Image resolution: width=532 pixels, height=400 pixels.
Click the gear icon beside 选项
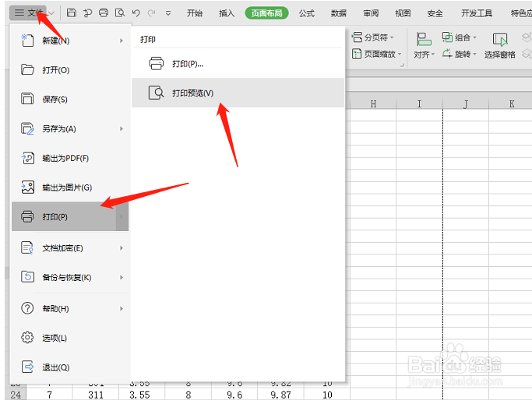27,337
